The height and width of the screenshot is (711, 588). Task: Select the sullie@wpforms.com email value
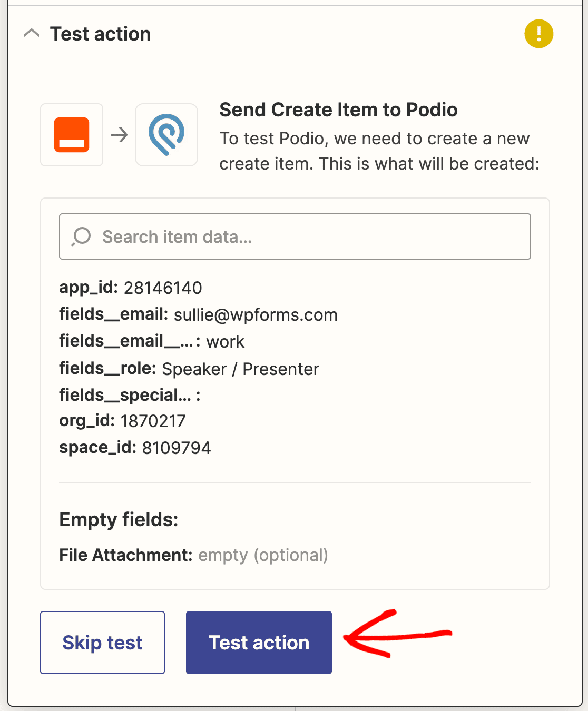(256, 314)
